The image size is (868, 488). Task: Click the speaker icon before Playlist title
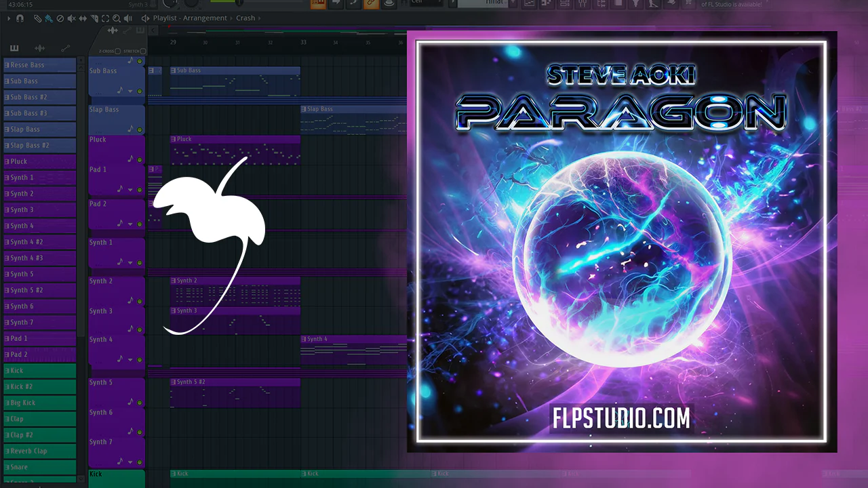[x=144, y=18]
